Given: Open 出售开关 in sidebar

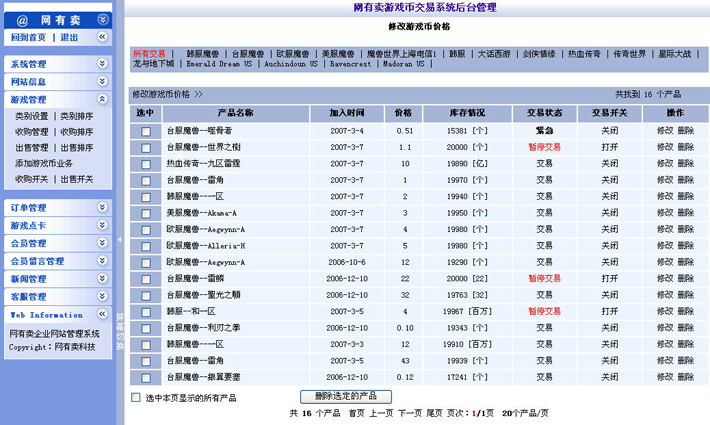Looking at the screenshot, I should pos(77,179).
